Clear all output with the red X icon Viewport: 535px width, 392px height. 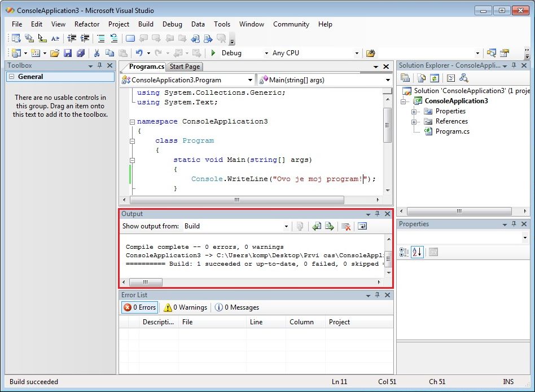[x=346, y=226]
